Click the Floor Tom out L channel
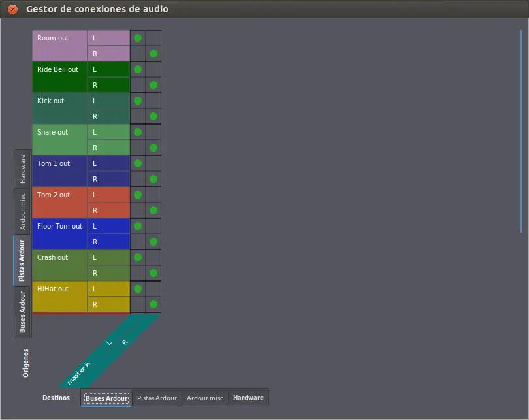This screenshot has height=420, width=529. click(x=108, y=226)
